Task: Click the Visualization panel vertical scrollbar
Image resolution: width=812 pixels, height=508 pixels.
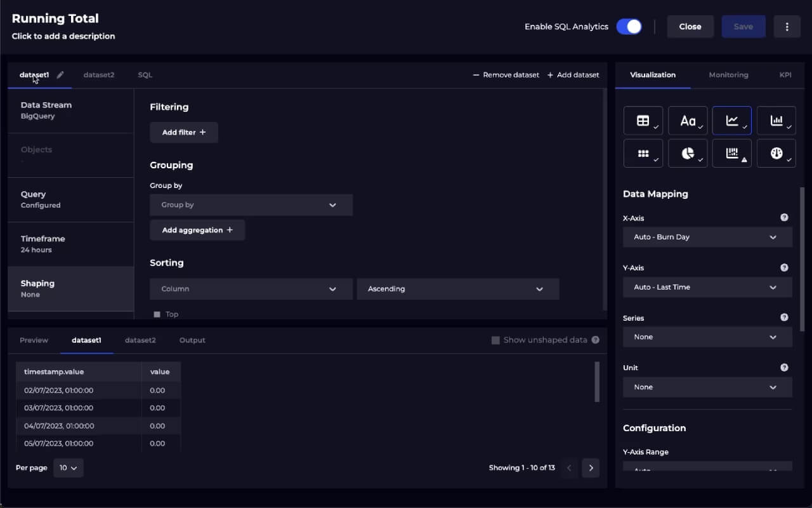Action: pos(802,259)
